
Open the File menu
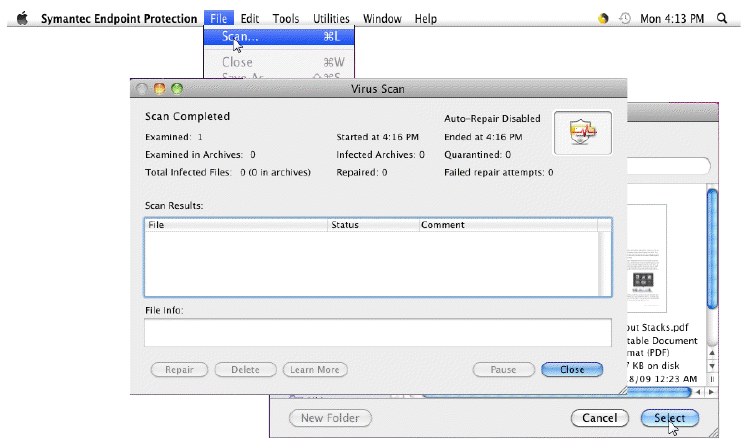(x=219, y=18)
